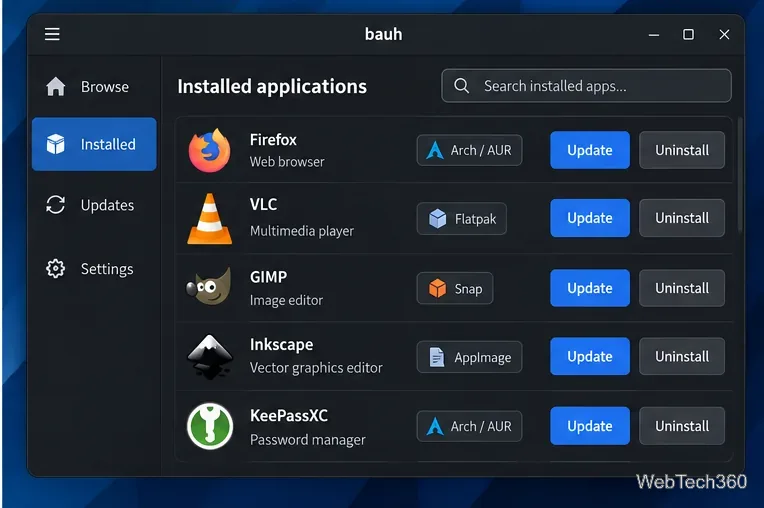Click the Password manager description

pos(307,440)
